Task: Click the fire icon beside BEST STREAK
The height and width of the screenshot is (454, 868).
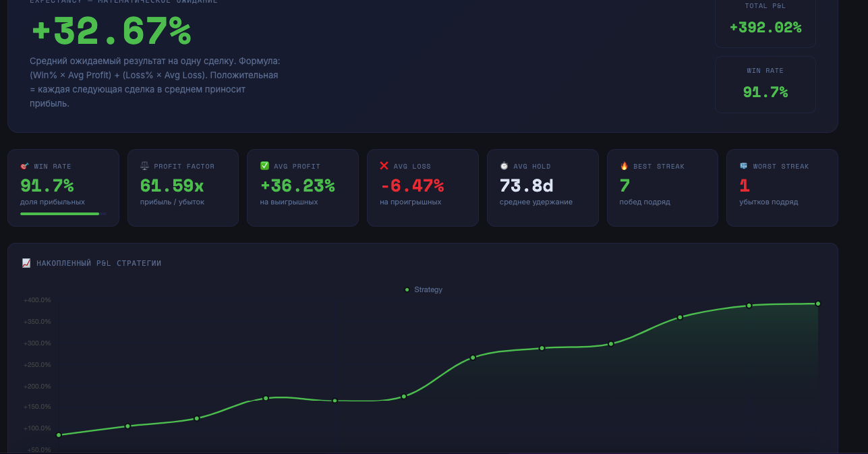Action: tap(624, 166)
